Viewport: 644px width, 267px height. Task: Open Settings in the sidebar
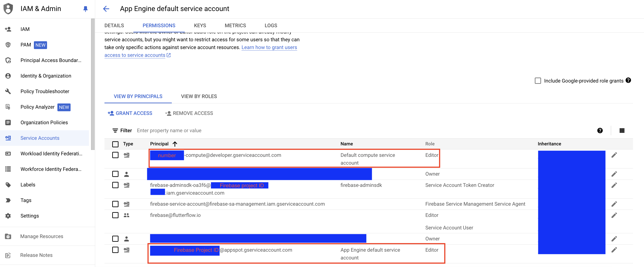point(44,216)
